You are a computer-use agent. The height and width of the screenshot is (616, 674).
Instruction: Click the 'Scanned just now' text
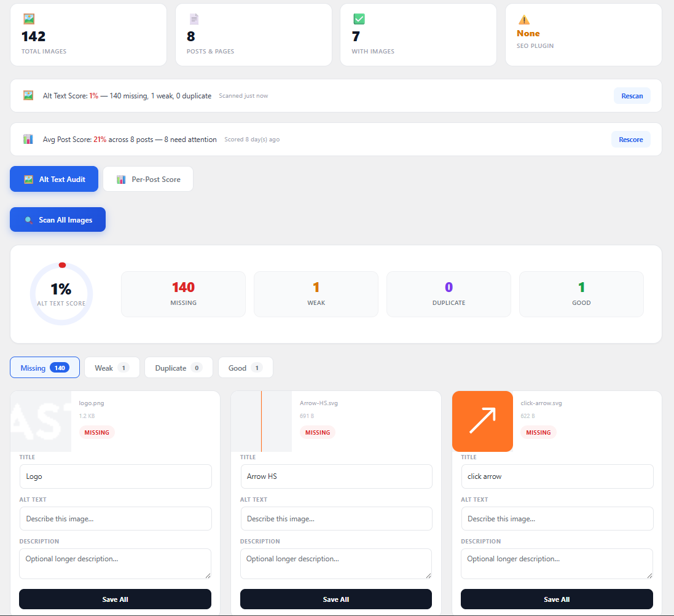coord(243,96)
